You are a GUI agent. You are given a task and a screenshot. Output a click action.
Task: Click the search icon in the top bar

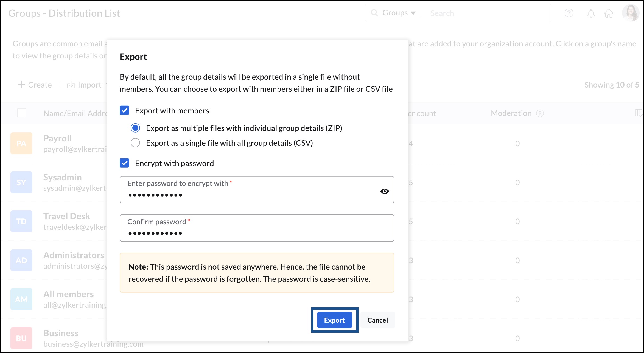point(373,13)
